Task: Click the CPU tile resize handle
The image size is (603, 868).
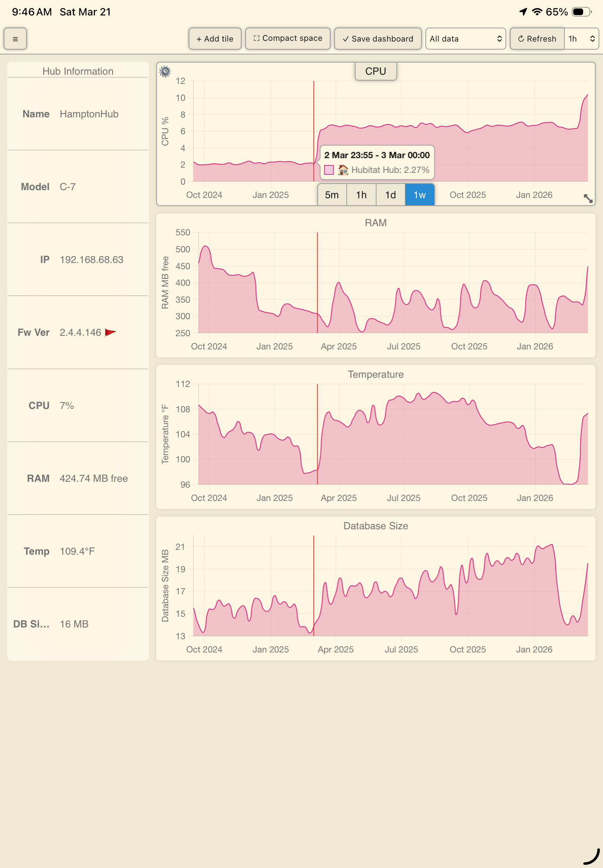Action: click(x=588, y=198)
